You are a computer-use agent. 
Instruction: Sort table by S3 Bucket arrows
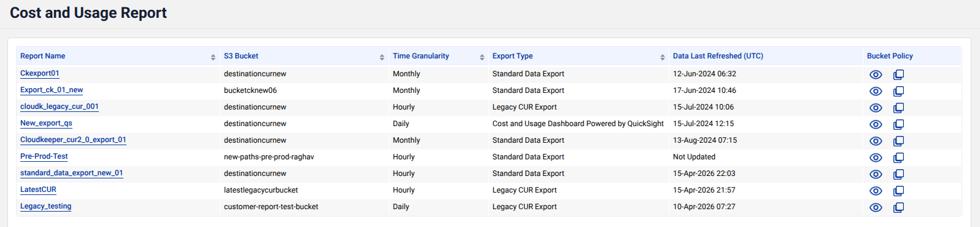tap(382, 57)
